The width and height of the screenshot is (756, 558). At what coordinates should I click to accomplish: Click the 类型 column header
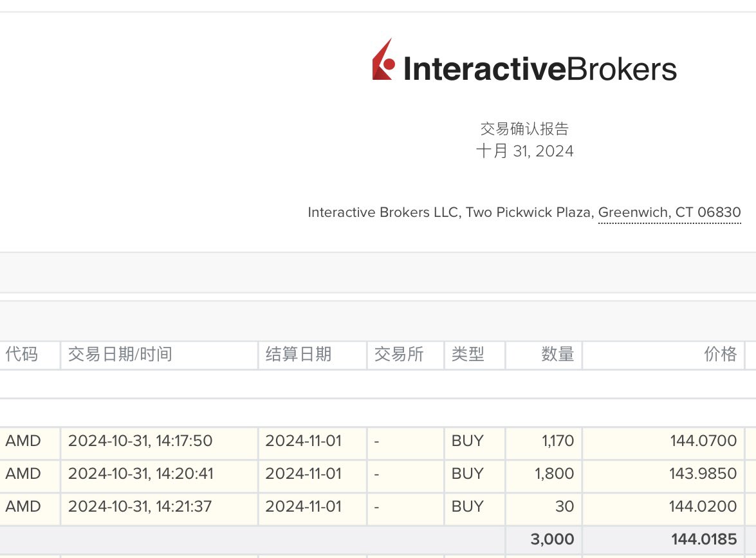pos(468,355)
